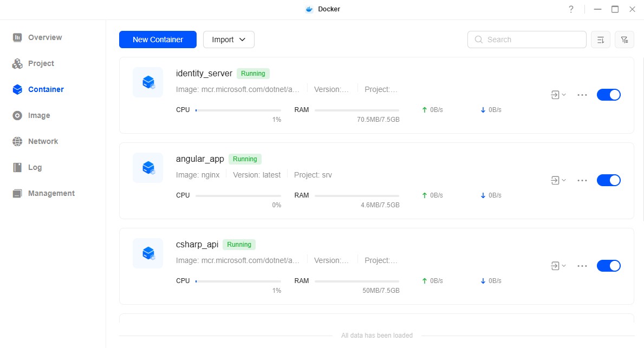Click the Image disc icon

click(17, 115)
